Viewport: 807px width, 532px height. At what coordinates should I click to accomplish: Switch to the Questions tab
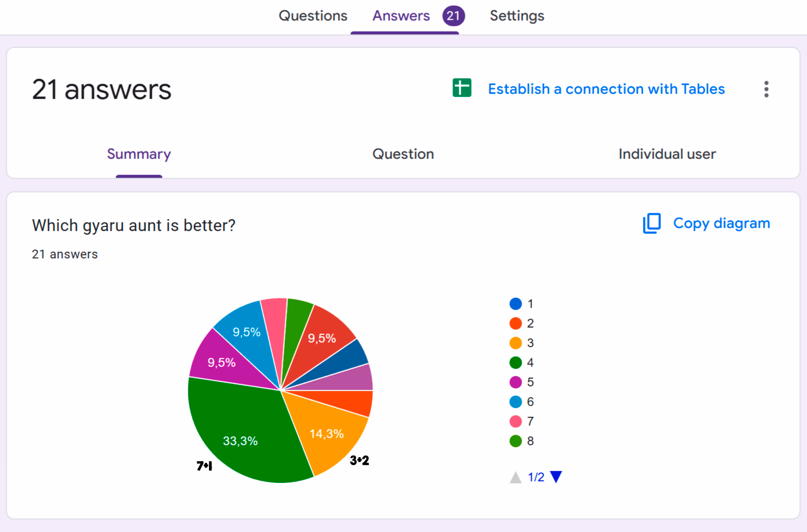(313, 16)
